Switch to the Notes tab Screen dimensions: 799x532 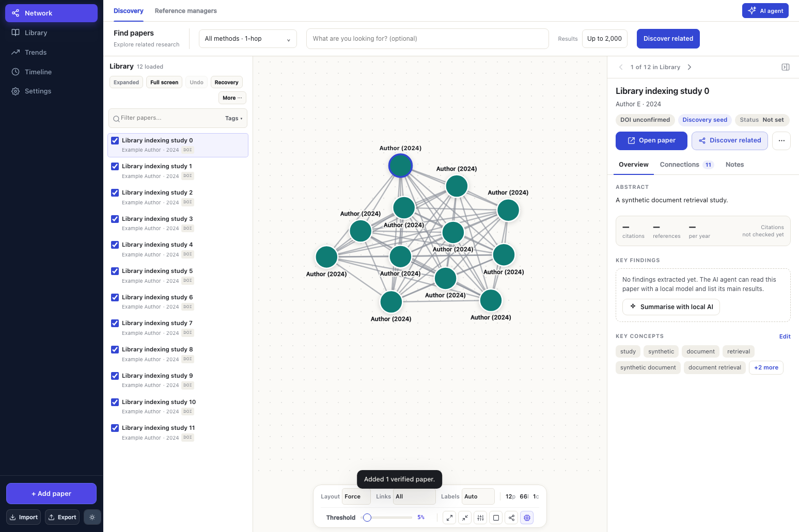tap(734, 165)
